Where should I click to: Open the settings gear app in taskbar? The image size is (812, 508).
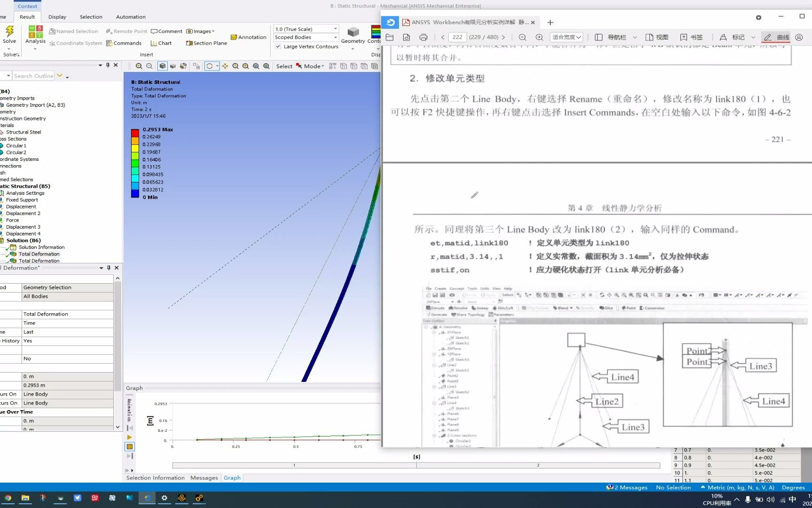(x=164, y=498)
